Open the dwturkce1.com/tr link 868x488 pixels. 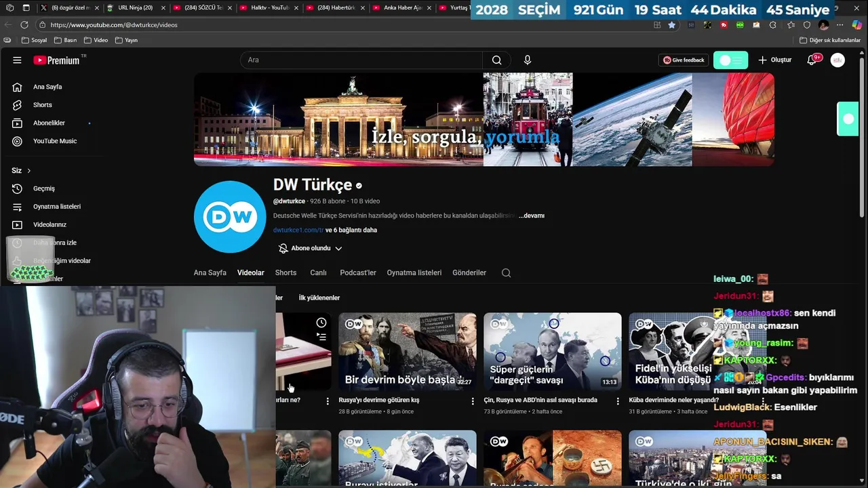coord(298,230)
